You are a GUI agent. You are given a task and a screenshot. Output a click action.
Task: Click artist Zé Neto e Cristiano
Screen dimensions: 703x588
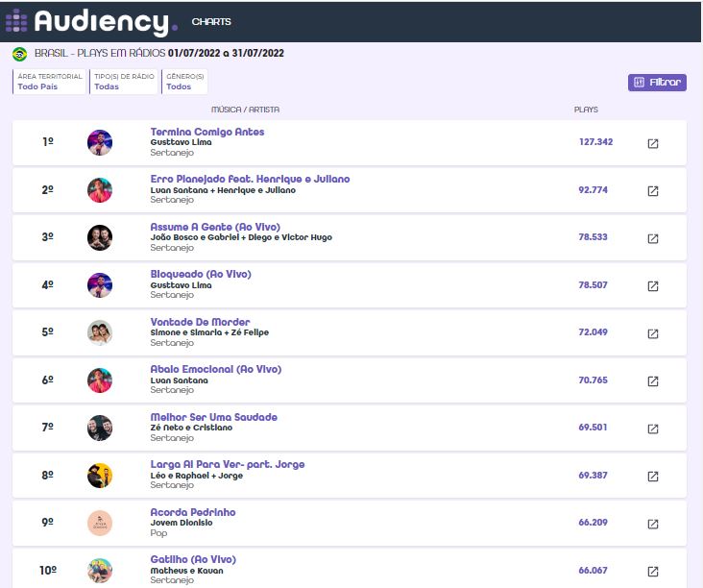pos(191,428)
